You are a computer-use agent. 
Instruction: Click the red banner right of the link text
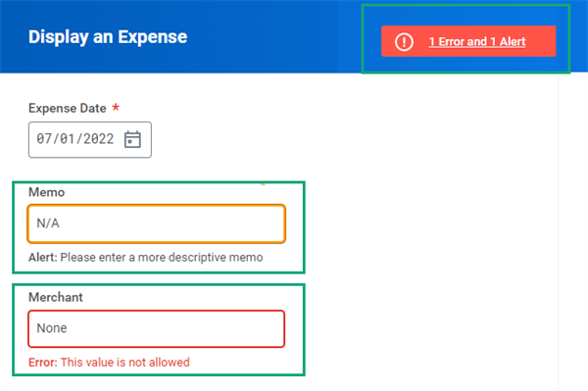click(541, 41)
